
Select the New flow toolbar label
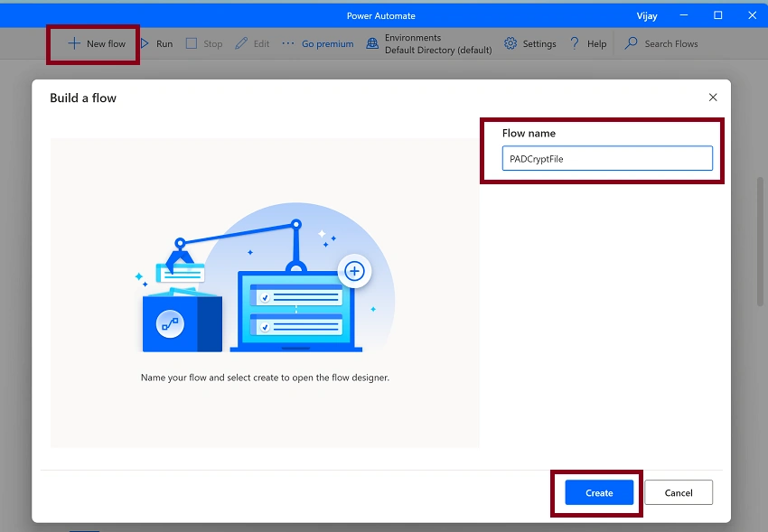[106, 43]
